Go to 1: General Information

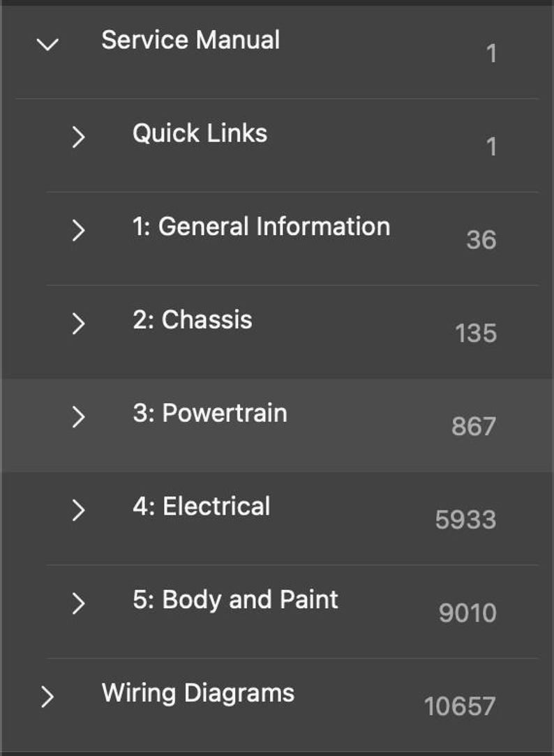click(x=261, y=227)
